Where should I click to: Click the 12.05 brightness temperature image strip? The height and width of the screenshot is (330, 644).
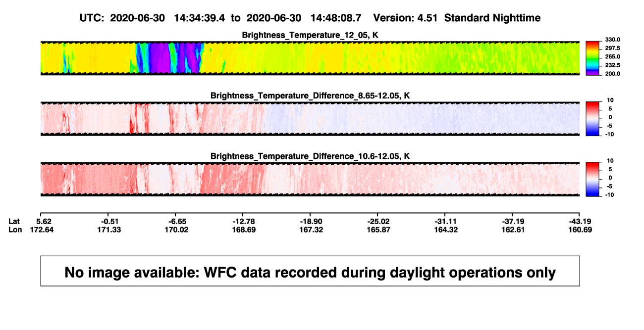(x=310, y=58)
